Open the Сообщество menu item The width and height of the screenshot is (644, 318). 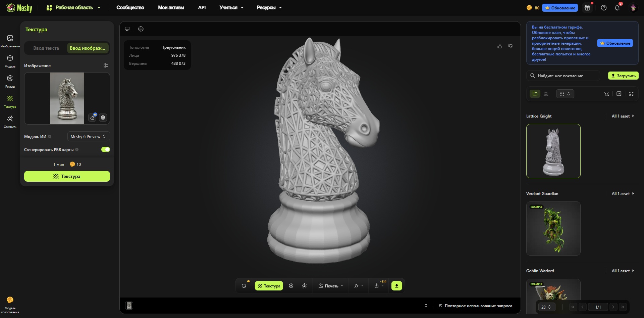pyautogui.click(x=130, y=7)
